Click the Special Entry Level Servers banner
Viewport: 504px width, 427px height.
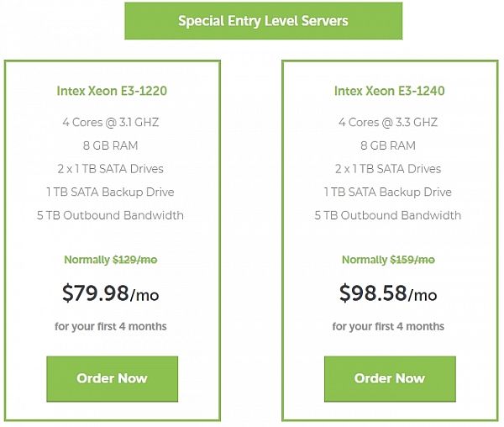[263, 21]
